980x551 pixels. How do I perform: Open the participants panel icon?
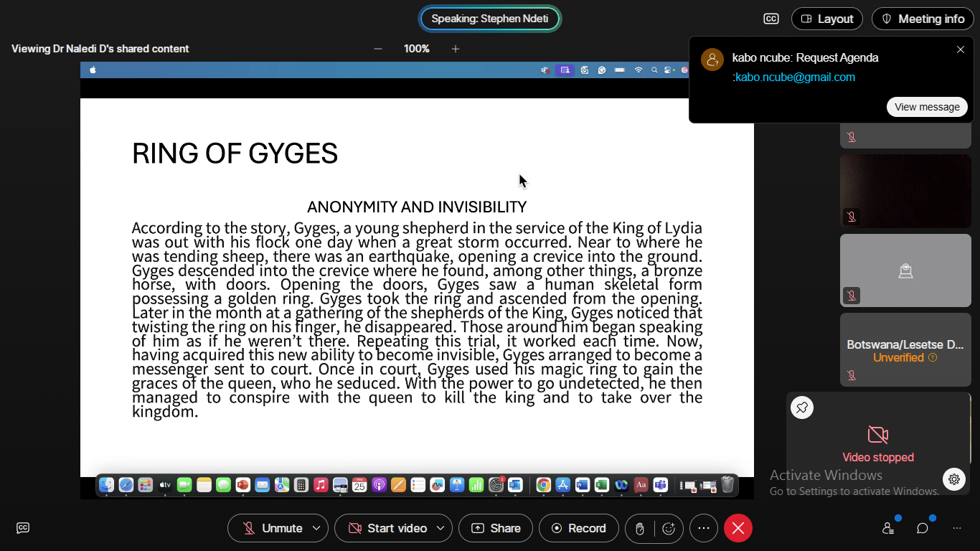click(x=888, y=528)
